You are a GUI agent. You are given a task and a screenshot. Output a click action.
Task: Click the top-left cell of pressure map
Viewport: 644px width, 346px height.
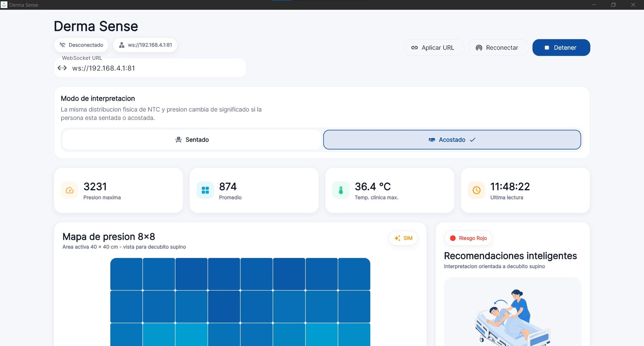(126, 274)
